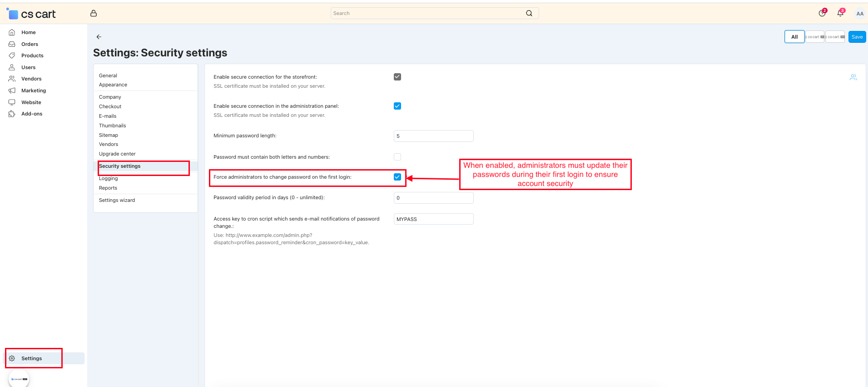This screenshot has height=387, width=868.
Task: Click the search magnifier icon
Action: [529, 13]
